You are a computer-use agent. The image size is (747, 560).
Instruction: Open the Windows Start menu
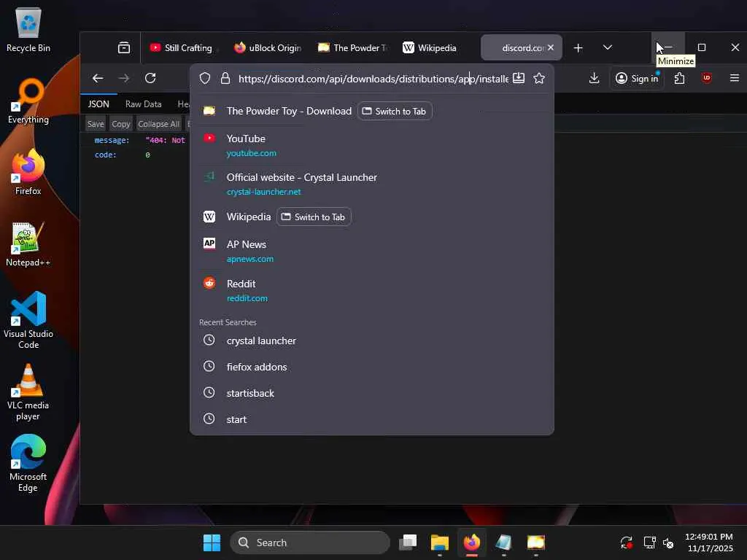pyautogui.click(x=212, y=542)
